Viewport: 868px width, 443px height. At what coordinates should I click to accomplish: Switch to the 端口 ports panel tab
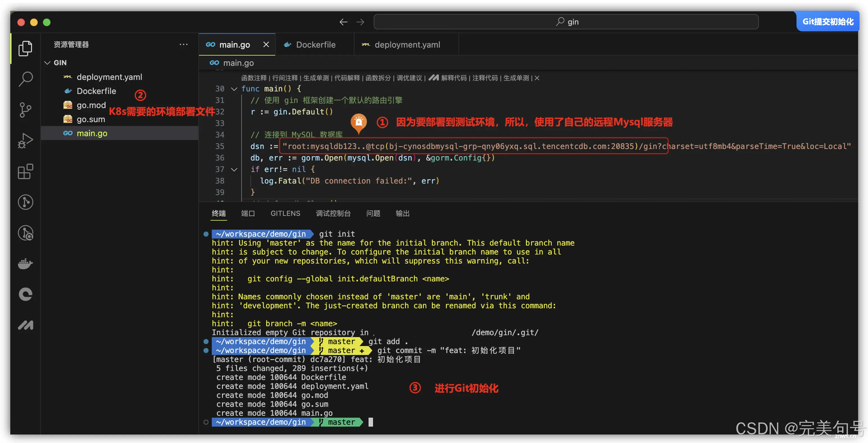point(248,213)
